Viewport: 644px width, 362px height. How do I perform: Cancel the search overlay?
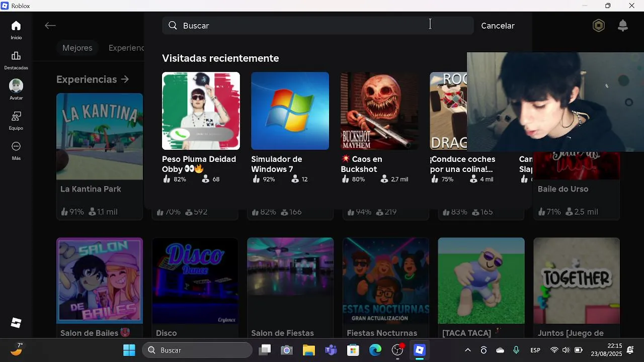click(498, 26)
